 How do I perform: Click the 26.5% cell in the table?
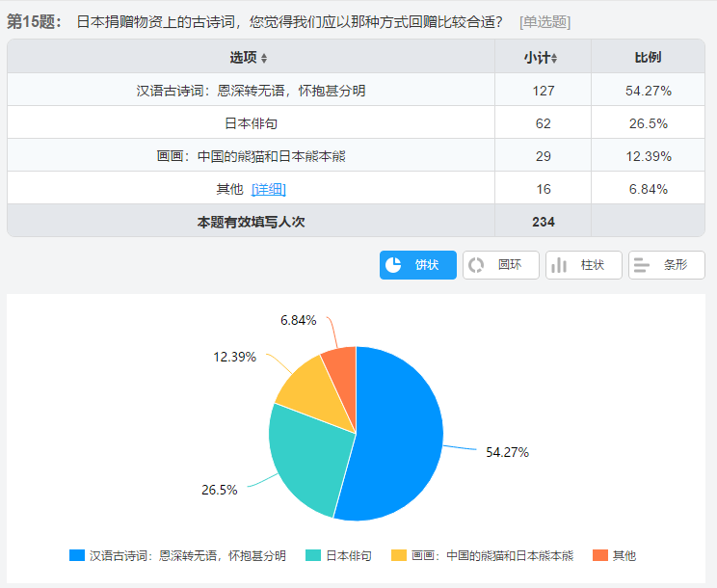[x=649, y=123]
